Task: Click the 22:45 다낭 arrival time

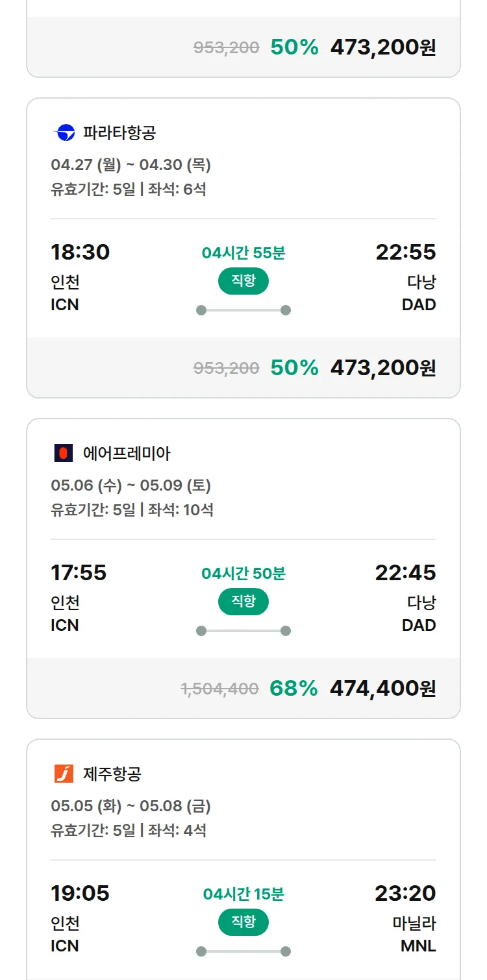Action: [405, 572]
